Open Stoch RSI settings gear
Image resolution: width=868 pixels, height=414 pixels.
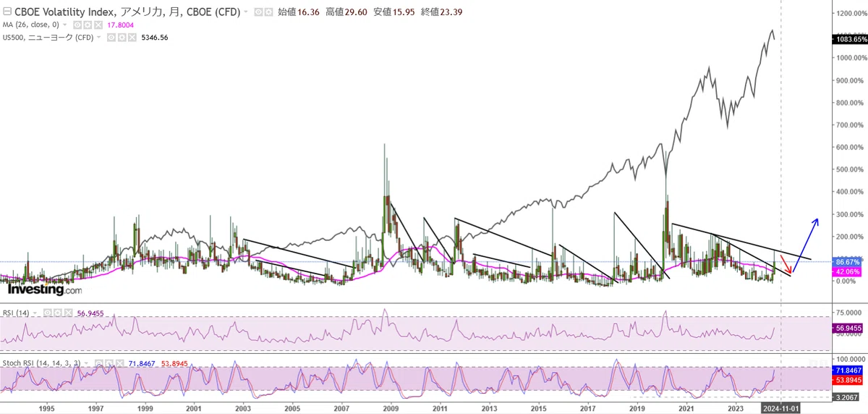click(x=109, y=363)
